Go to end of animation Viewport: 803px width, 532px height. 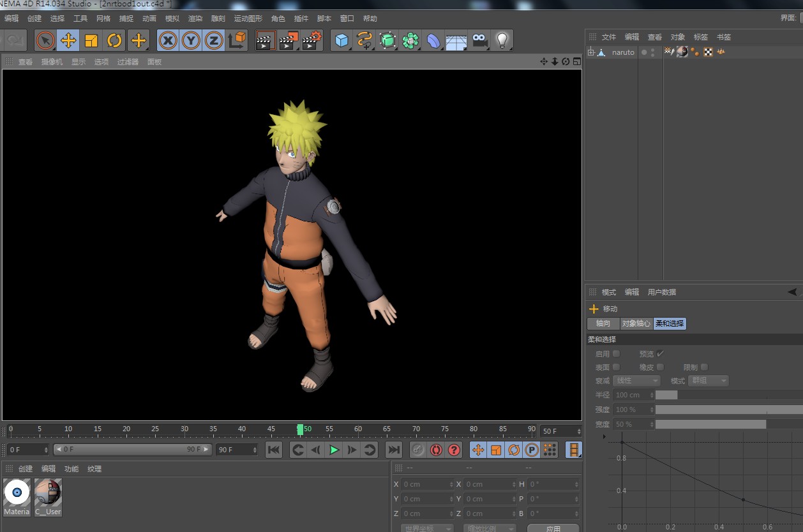tap(394, 450)
